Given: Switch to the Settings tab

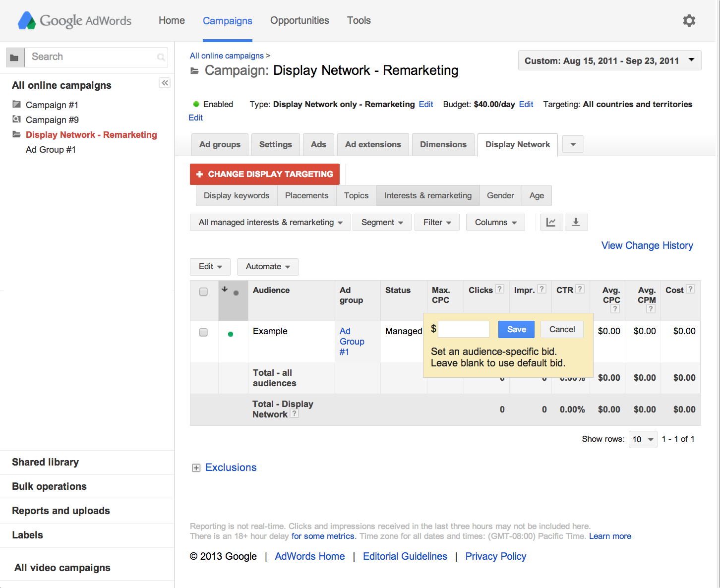Looking at the screenshot, I should tap(275, 144).
